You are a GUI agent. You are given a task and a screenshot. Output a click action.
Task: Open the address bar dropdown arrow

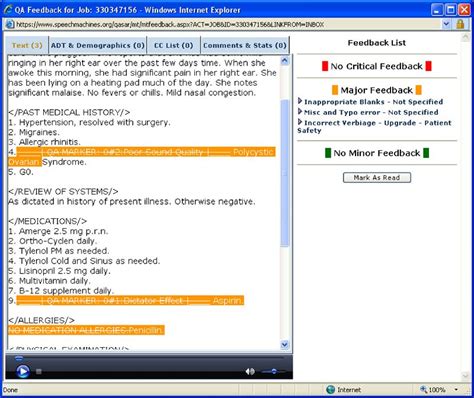click(x=446, y=24)
